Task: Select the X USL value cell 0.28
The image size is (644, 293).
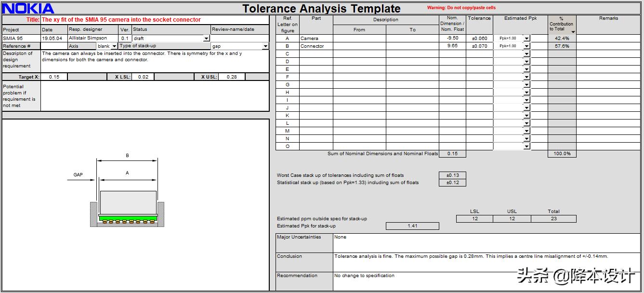Action: point(231,77)
